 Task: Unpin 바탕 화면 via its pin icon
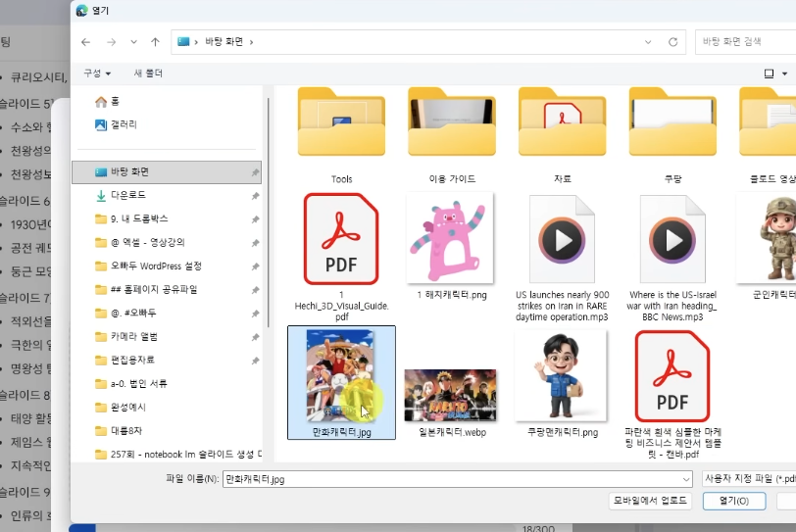[x=255, y=172]
